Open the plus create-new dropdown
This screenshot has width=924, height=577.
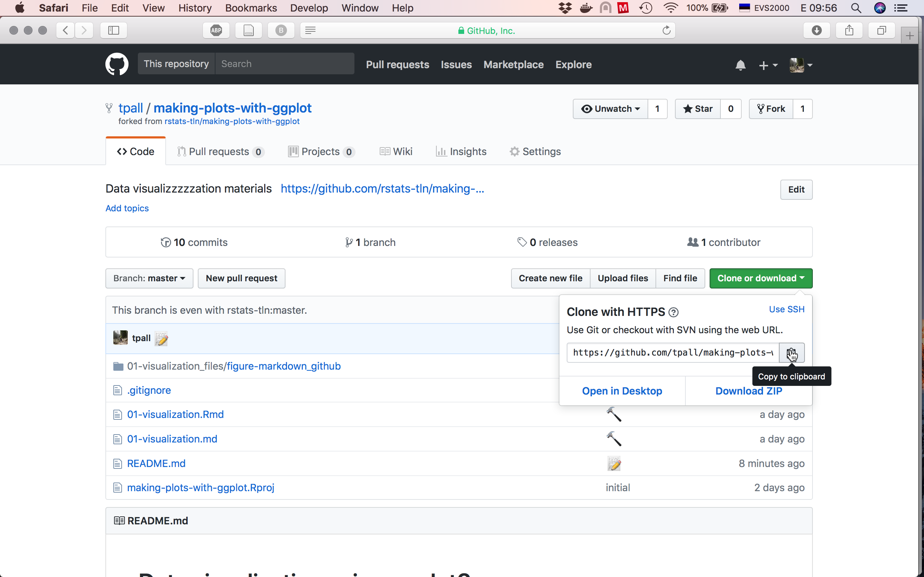pyautogui.click(x=768, y=65)
